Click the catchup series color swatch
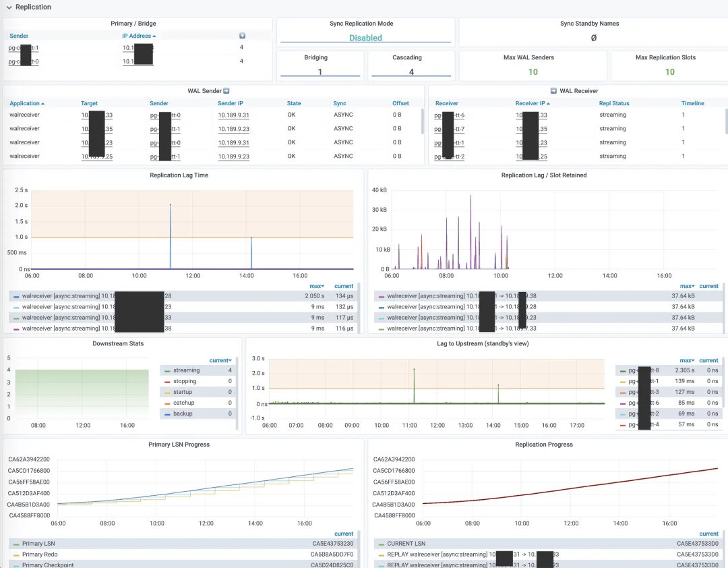Image resolution: width=728 pixels, height=568 pixels. tap(168, 403)
